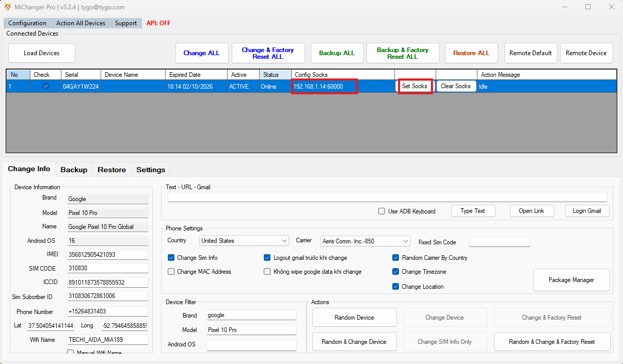Click the Fixed Sim Code field
The height and width of the screenshot is (364, 623).
(x=499, y=242)
